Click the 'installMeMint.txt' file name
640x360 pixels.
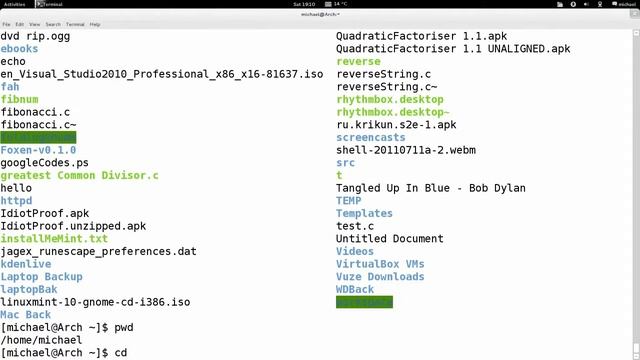[54, 239]
